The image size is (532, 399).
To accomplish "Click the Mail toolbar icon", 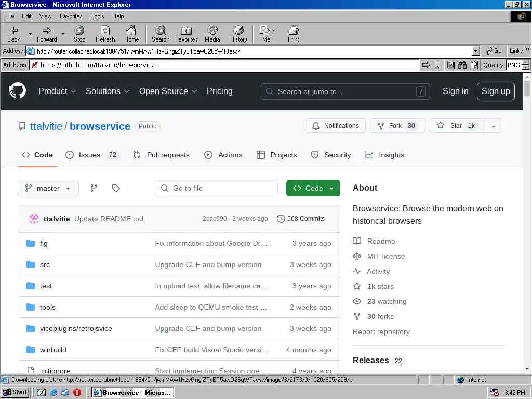I will (268, 34).
